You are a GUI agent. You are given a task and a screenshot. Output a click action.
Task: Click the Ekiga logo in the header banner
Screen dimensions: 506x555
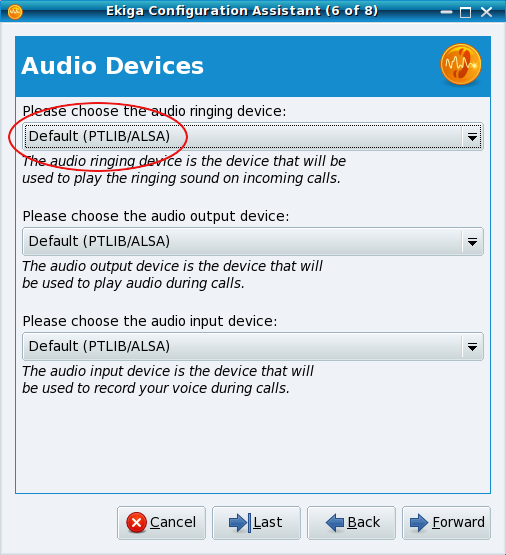coord(461,64)
